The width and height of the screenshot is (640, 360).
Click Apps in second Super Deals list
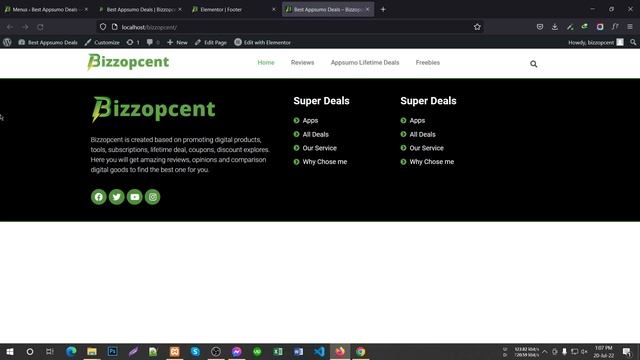click(x=417, y=120)
